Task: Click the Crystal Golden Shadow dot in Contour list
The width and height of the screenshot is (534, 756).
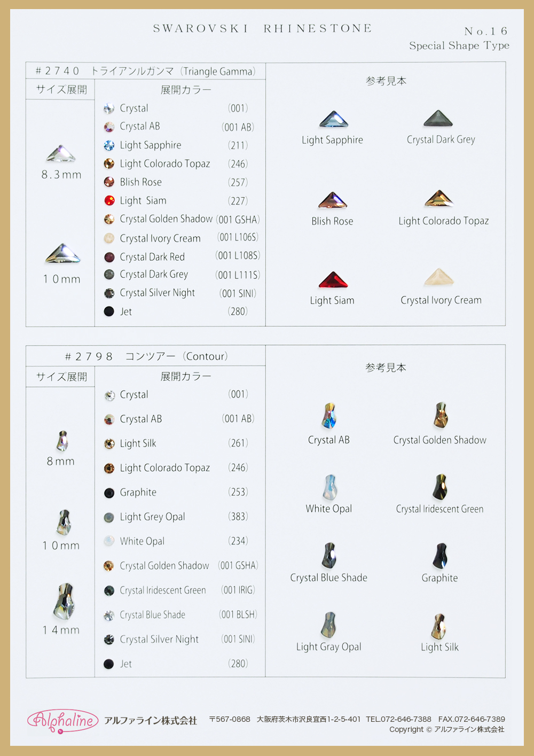Action: coord(109,566)
